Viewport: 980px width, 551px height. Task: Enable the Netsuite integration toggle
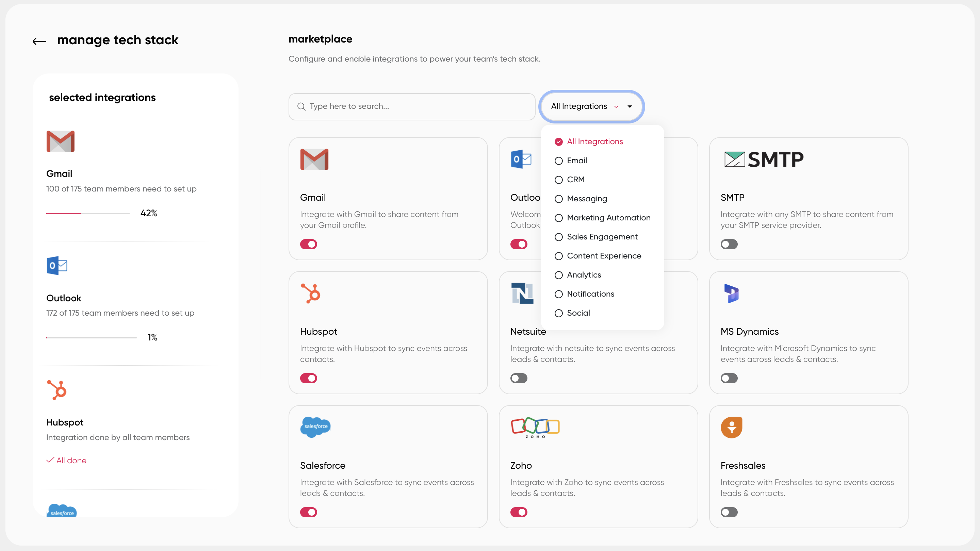[519, 378]
